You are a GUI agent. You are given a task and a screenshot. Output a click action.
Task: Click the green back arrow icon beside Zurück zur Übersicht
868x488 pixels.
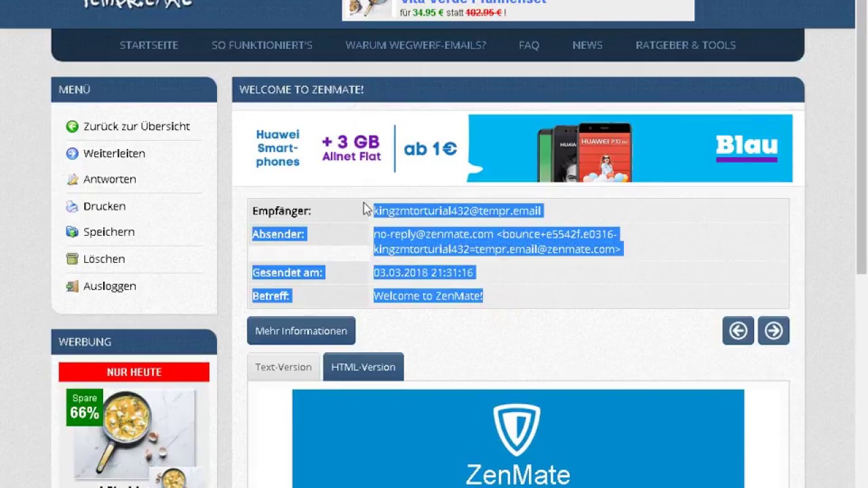[x=72, y=127]
